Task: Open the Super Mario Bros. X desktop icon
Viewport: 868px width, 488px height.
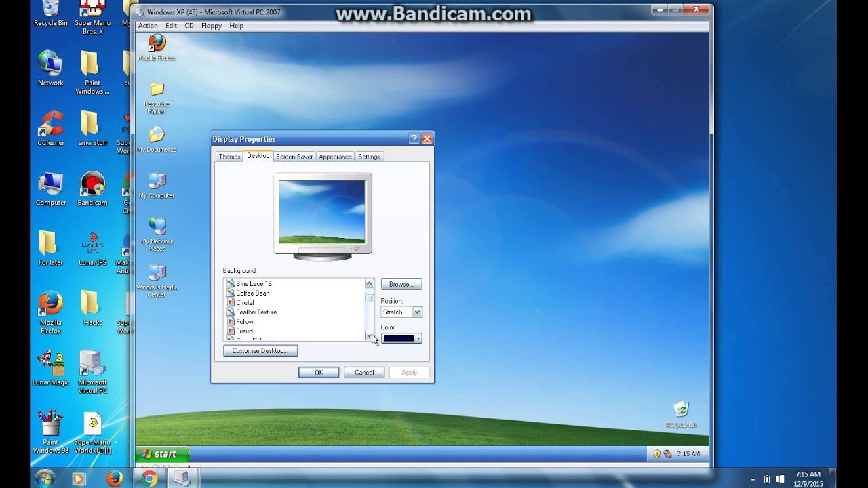Action: click(x=93, y=18)
